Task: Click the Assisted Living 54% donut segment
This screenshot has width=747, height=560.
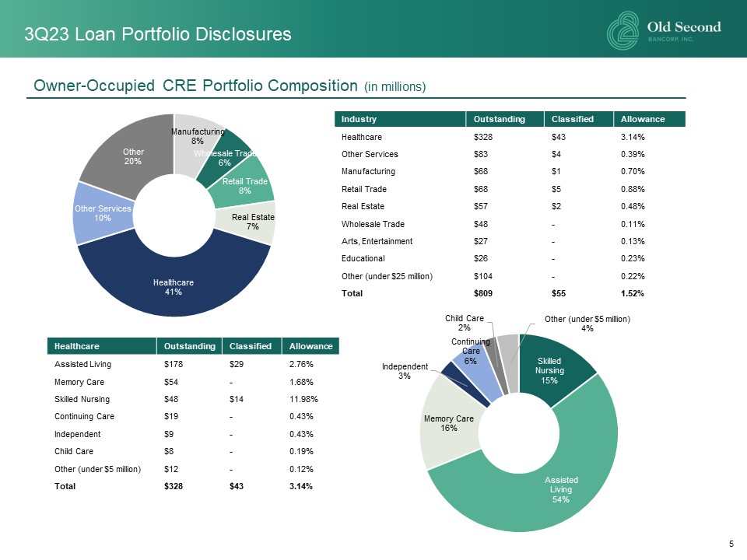Action: click(x=560, y=489)
